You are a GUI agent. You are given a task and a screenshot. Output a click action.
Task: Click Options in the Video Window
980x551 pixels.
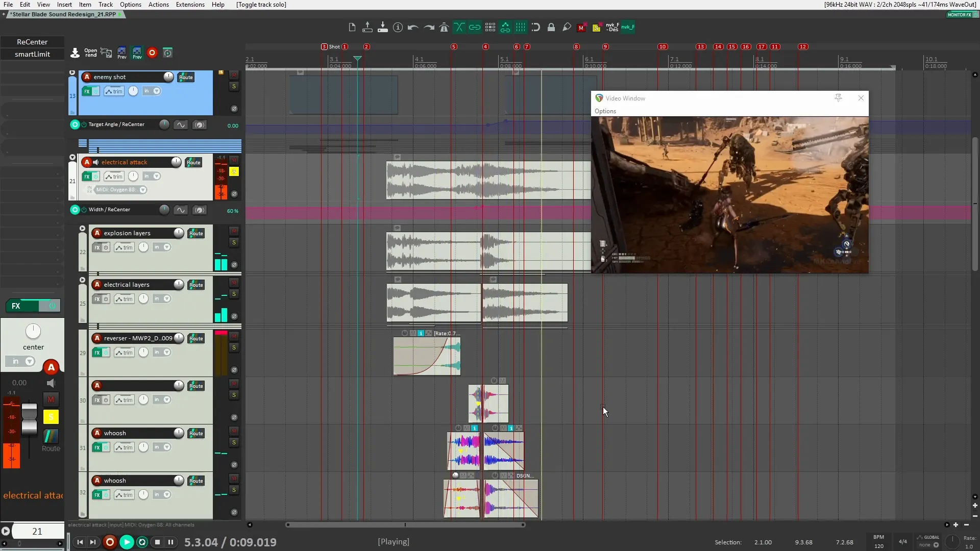click(605, 111)
